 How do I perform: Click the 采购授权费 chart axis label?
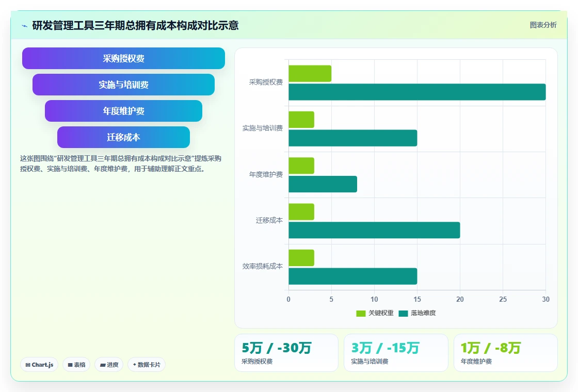pyautogui.click(x=266, y=82)
